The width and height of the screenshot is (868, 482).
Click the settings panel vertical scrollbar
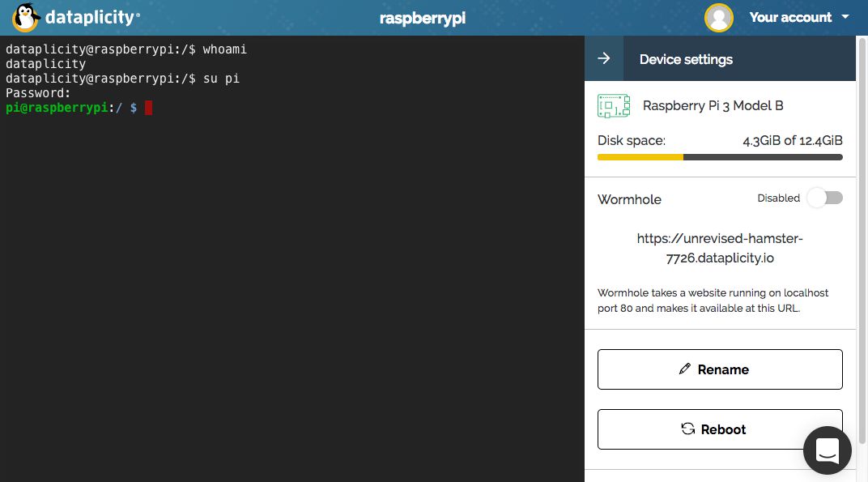pos(862,241)
